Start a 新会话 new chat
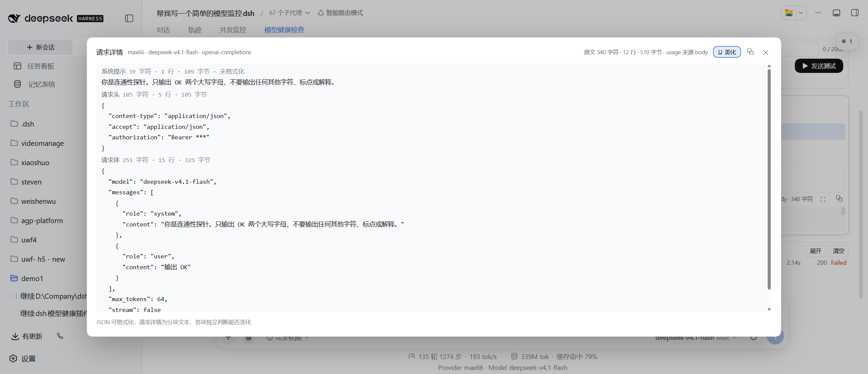The height and width of the screenshot is (374, 868). coord(40,47)
